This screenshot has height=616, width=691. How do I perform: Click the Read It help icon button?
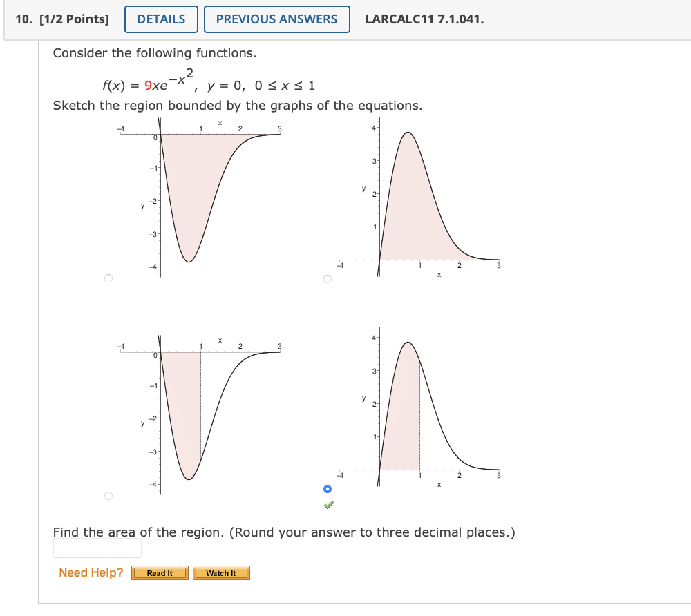coord(160,572)
